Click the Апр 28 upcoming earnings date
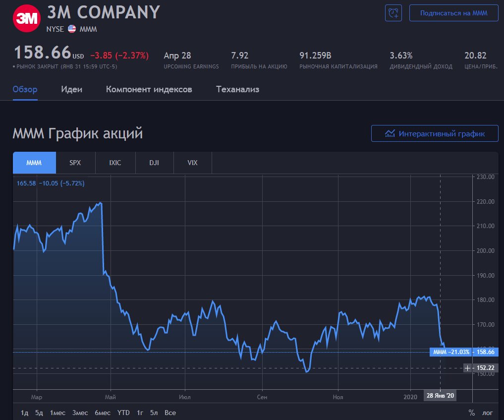 (x=177, y=56)
